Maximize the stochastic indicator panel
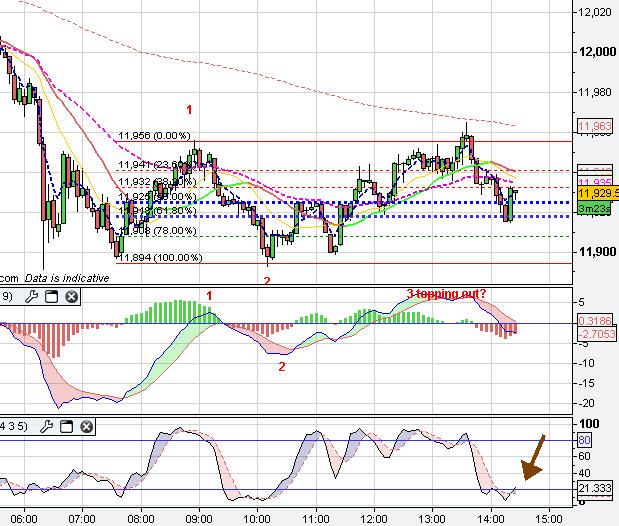This screenshot has height=526, width=619. (x=67, y=427)
